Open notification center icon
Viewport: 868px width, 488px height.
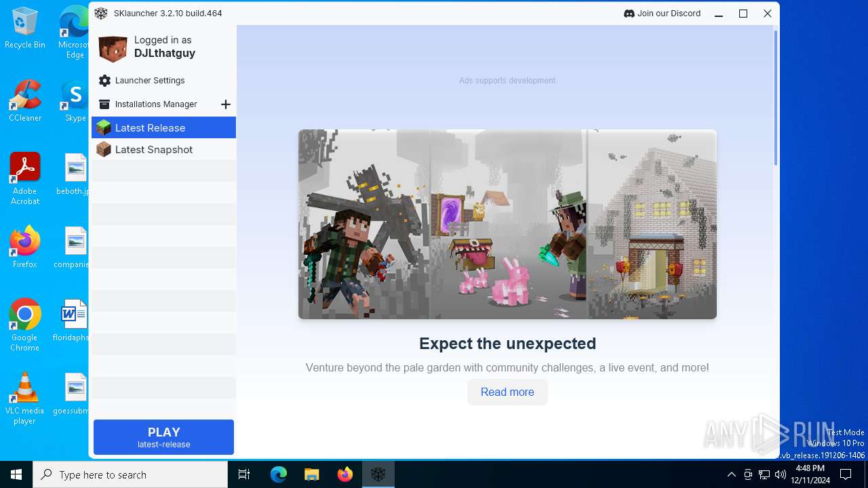(846, 474)
